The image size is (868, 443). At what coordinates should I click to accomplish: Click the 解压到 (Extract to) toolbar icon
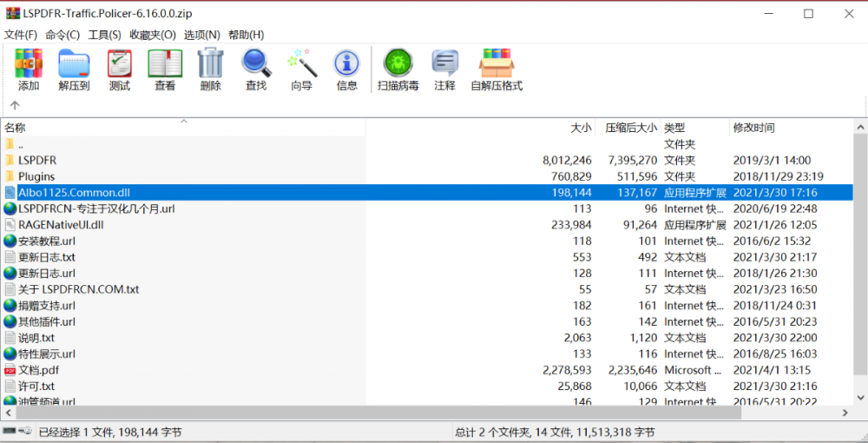(74, 63)
